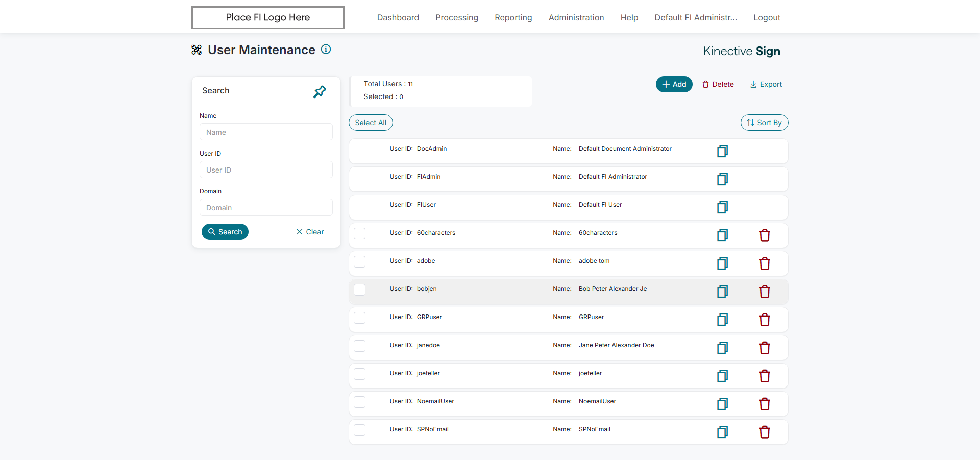The width and height of the screenshot is (980, 460).
Task: Delete the janedoe user via trash icon
Action: tap(765, 348)
